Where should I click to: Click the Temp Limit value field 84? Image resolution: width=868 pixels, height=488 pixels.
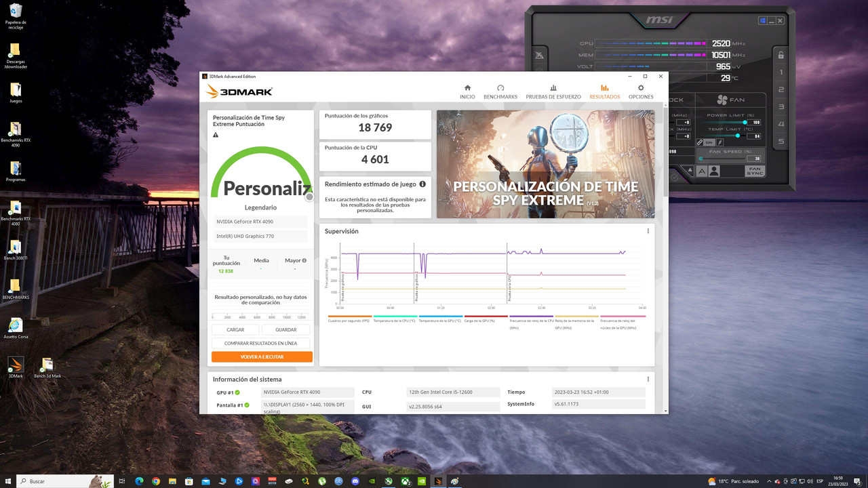pyautogui.click(x=753, y=136)
